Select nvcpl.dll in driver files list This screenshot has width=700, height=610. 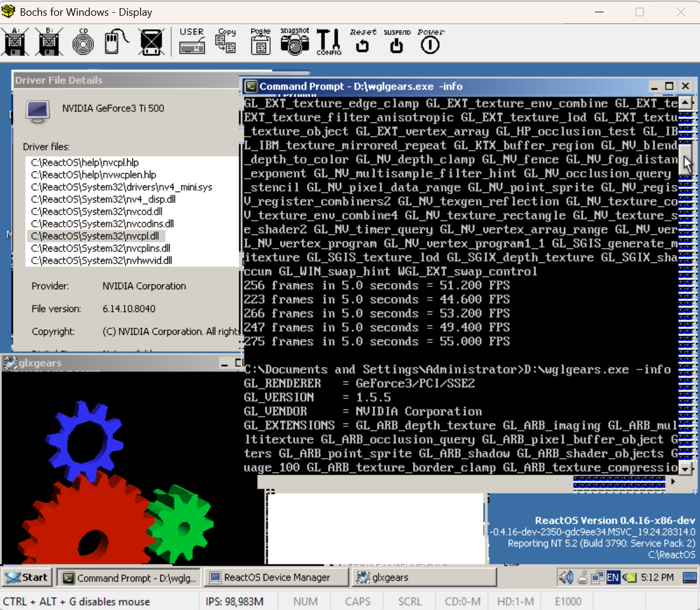[96, 236]
